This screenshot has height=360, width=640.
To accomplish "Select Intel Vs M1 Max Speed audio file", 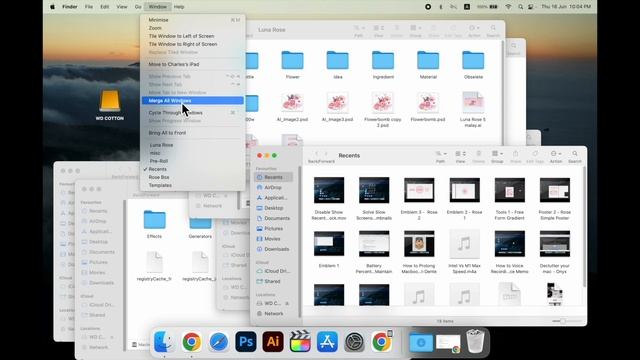I will (464, 244).
